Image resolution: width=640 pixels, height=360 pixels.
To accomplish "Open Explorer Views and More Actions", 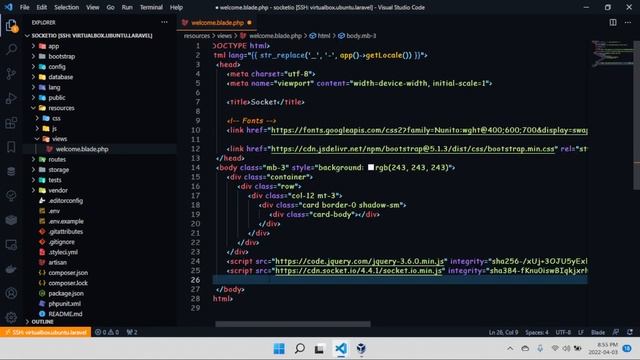I will point(164,22).
